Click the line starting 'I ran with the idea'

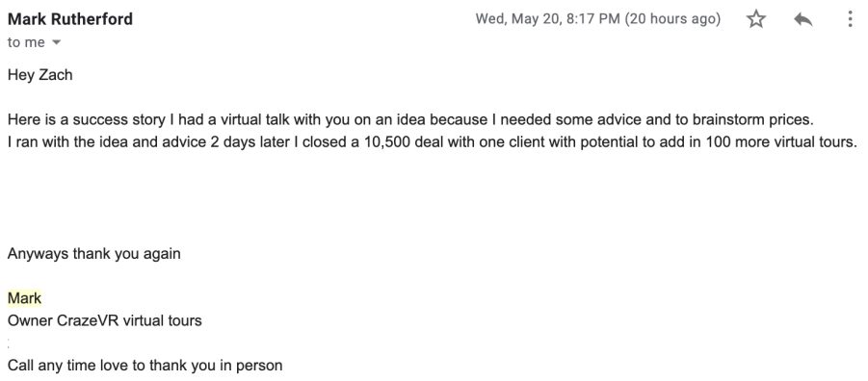(x=433, y=142)
